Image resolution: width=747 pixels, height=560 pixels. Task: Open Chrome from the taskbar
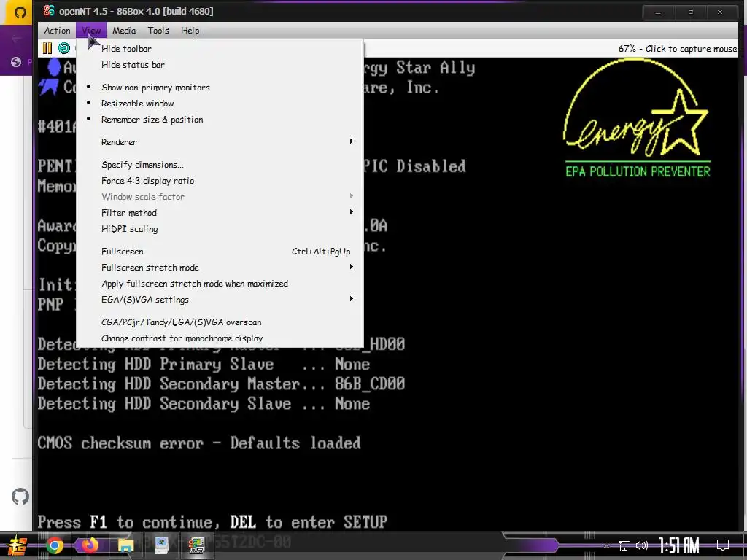(55, 545)
